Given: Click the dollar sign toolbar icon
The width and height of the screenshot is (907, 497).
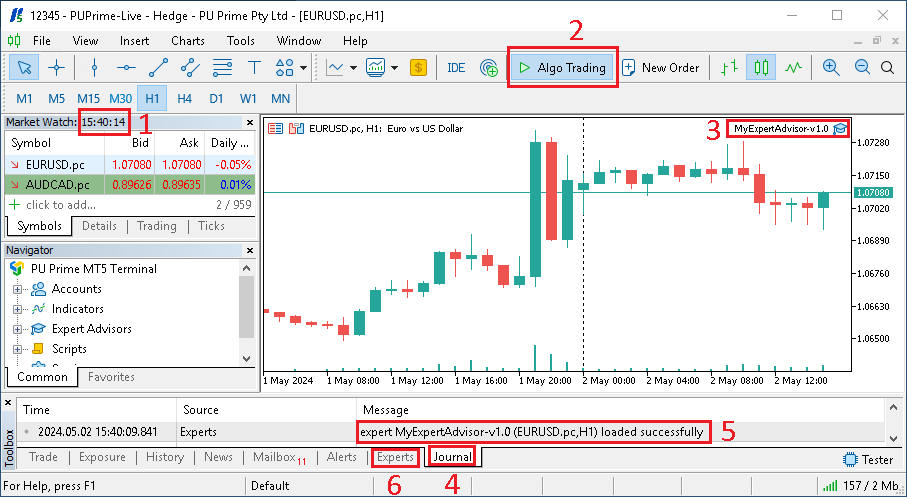Looking at the screenshot, I should point(418,68).
